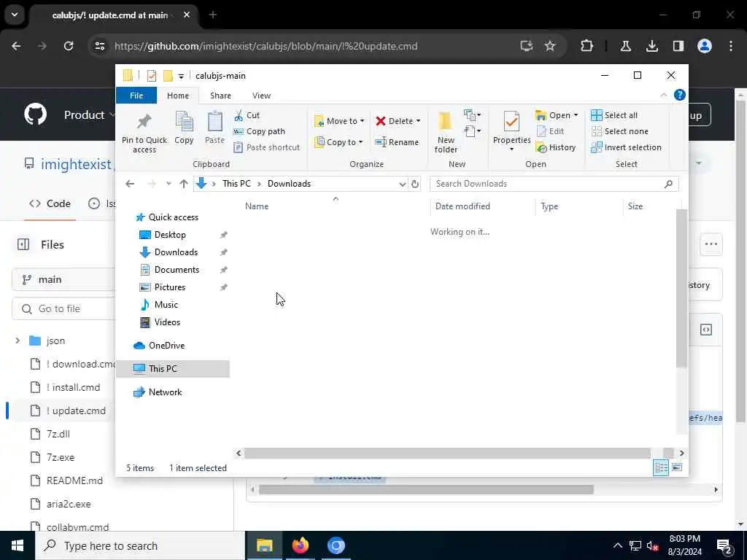This screenshot has width=747, height=560.
Task: Expand Open dropdown arrow in ribbon
Action: 576,115
